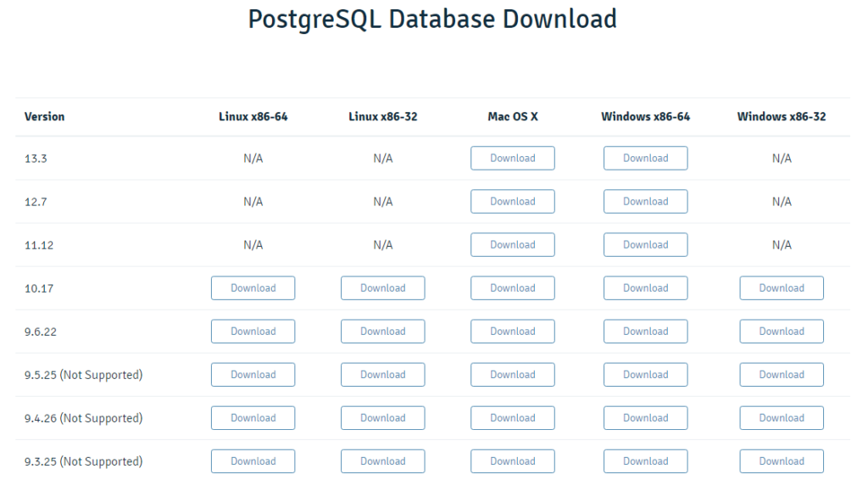The height and width of the screenshot is (491, 868).
Task: Select the 9.4.26 (Not Supported) label
Action: [x=84, y=418]
